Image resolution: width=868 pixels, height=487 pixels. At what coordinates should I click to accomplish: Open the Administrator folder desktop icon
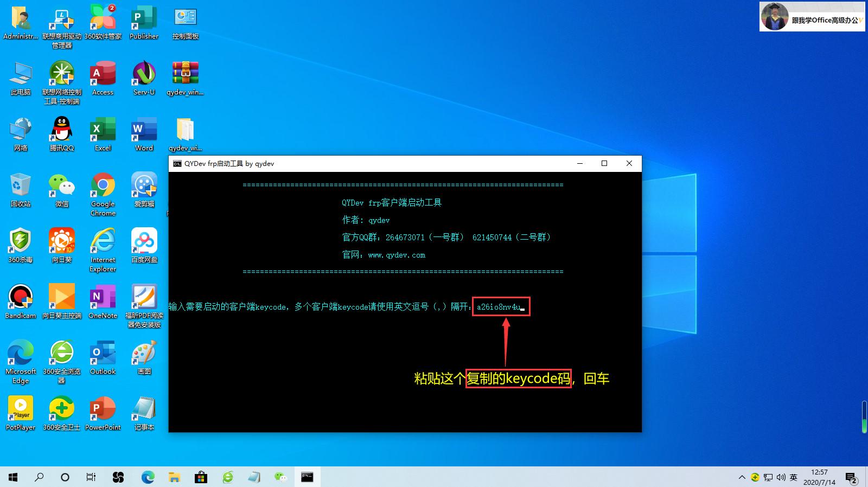click(x=21, y=23)
